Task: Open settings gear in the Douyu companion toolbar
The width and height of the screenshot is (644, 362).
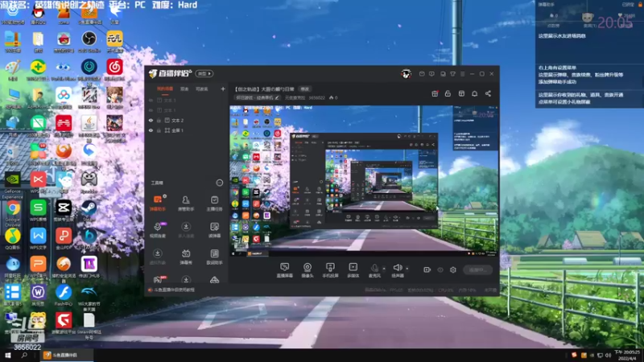Action: (x=453, y=269)
